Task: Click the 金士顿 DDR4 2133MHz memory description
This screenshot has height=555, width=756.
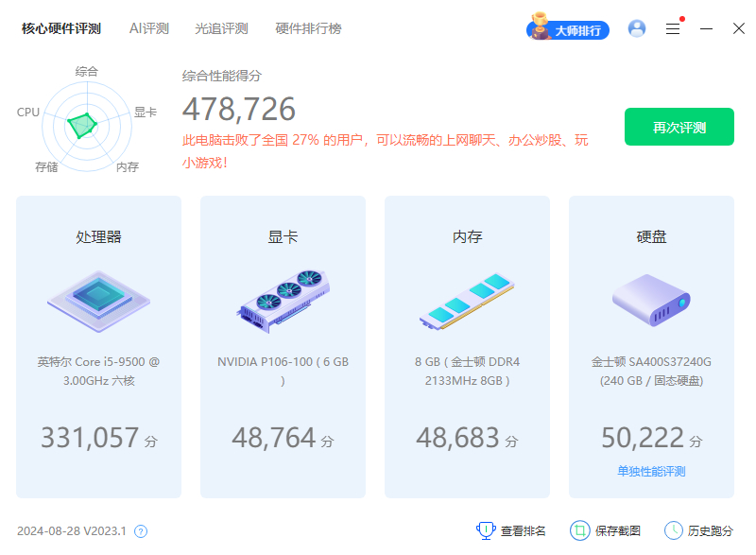Action: [x=467, y=371]
